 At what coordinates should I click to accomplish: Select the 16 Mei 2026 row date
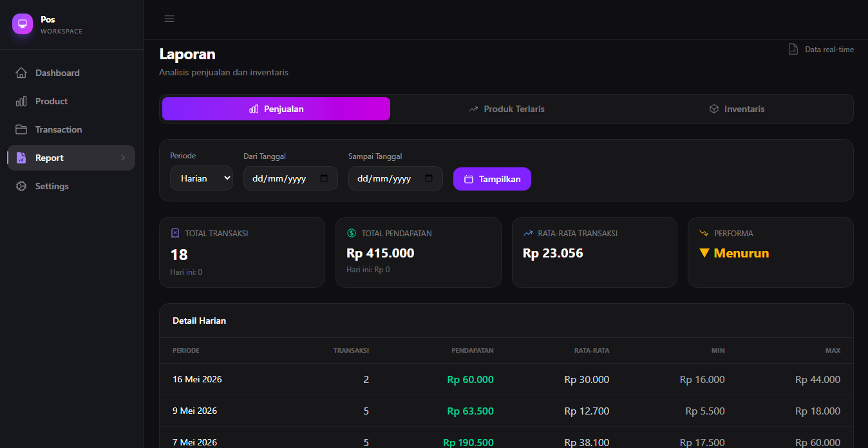197,379
